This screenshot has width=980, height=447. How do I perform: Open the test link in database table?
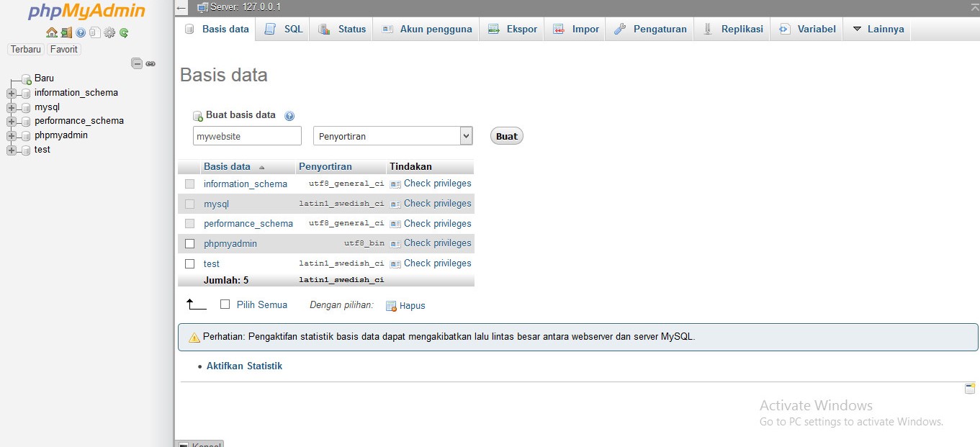(x=212, y=264)
